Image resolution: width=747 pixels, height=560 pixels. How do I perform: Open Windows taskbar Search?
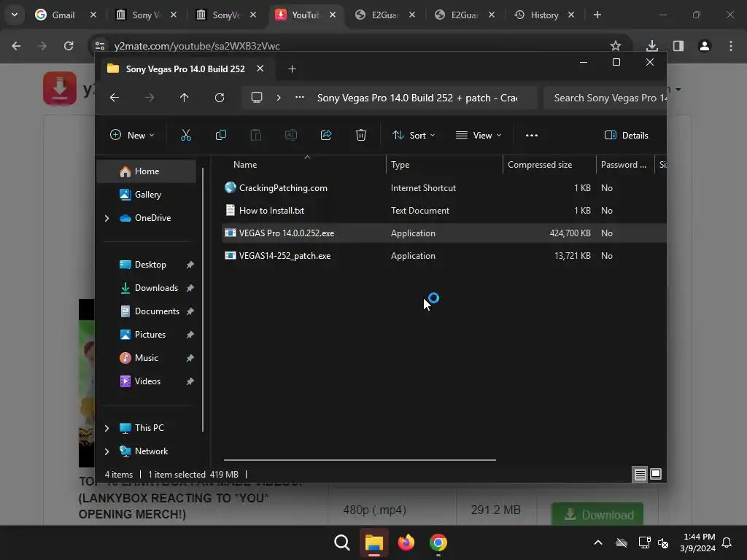[x=341, y=542]
